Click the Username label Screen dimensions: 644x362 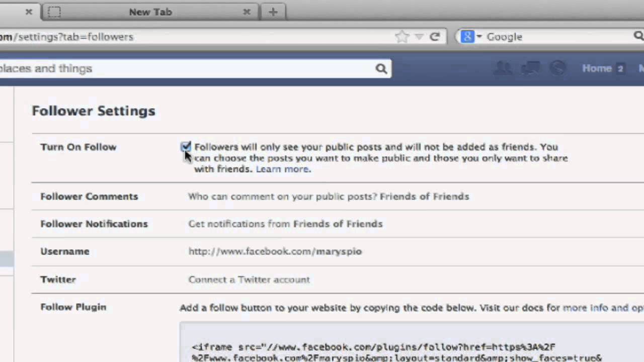click(x=65, y=251)
